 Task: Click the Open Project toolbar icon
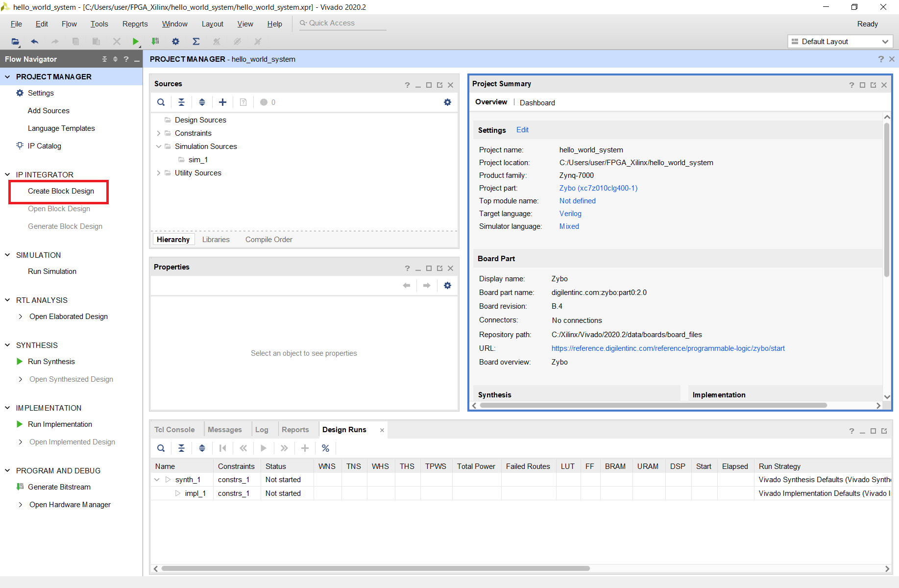point(15,42)
